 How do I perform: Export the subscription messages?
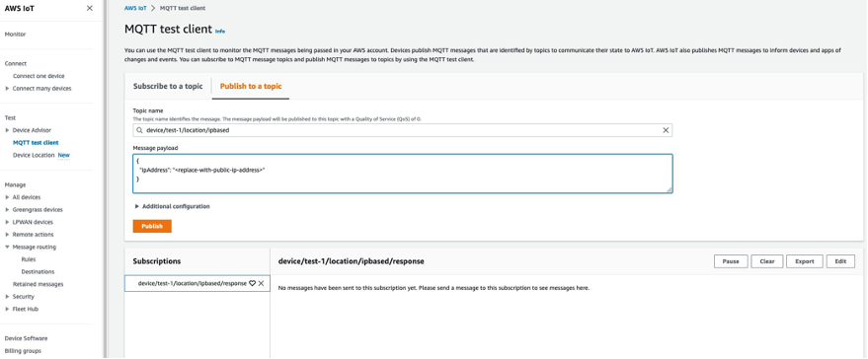(x=805, y=261)
